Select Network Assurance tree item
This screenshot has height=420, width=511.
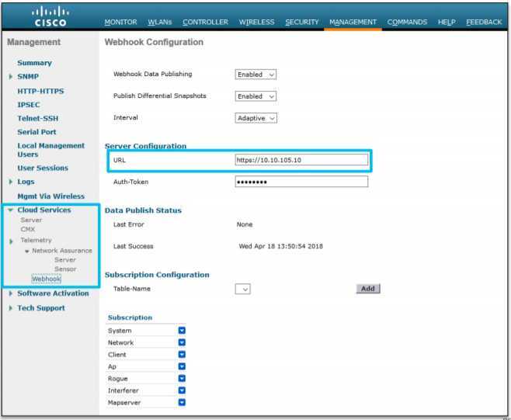tap(62, 251)
